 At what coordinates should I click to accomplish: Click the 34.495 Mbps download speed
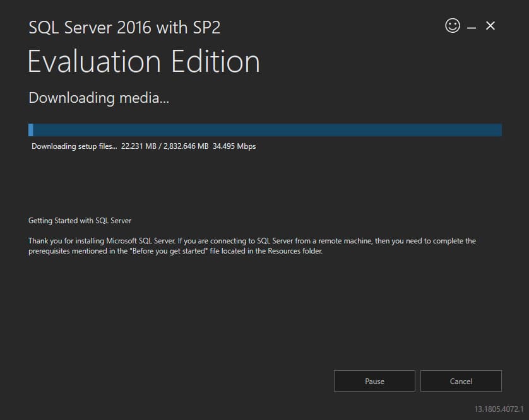[x=234, y=146]
